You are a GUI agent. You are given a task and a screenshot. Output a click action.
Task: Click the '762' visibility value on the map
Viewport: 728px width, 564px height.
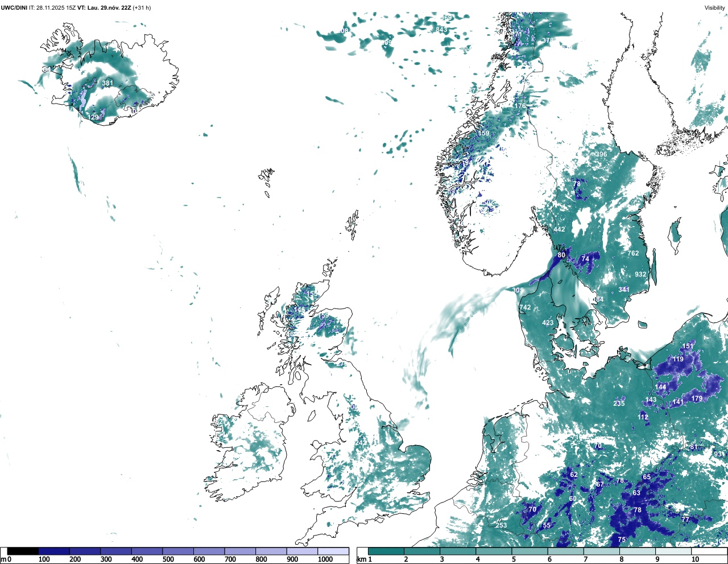tap(633, 253)
